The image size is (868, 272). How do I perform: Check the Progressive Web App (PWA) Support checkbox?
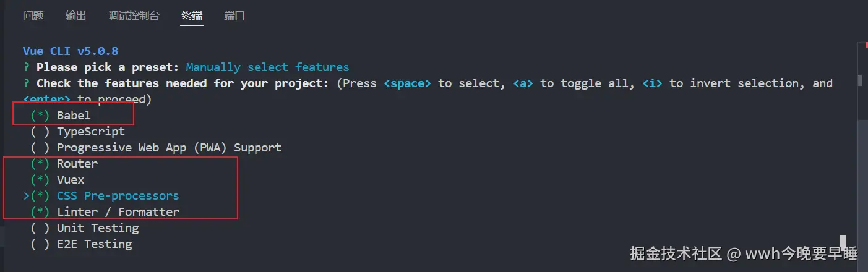click(40, 148)
